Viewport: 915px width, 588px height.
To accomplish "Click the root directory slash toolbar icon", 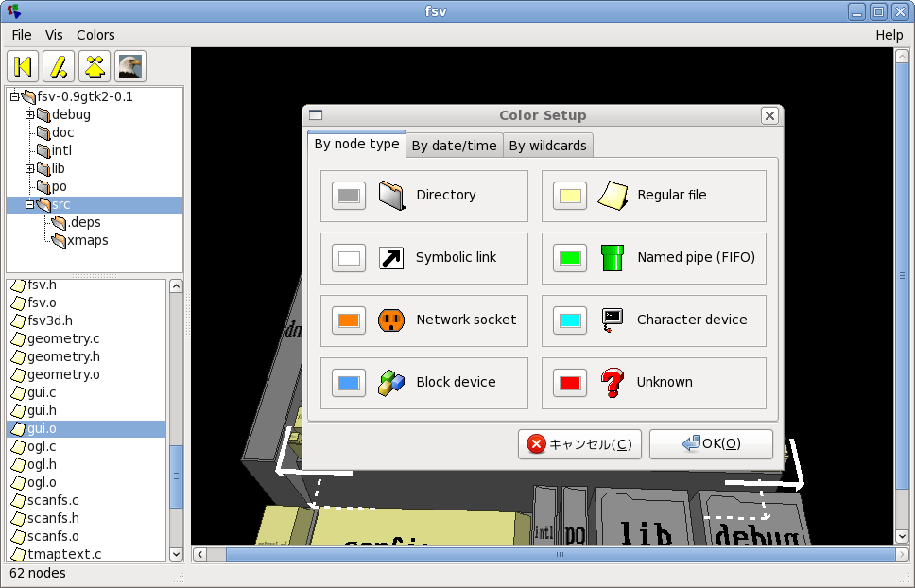I will tap(59, 66).
